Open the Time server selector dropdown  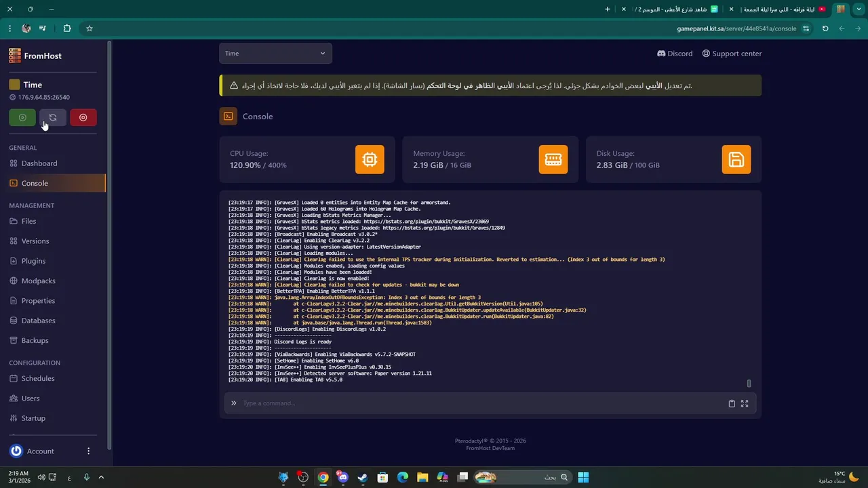[x=275, y=53]
